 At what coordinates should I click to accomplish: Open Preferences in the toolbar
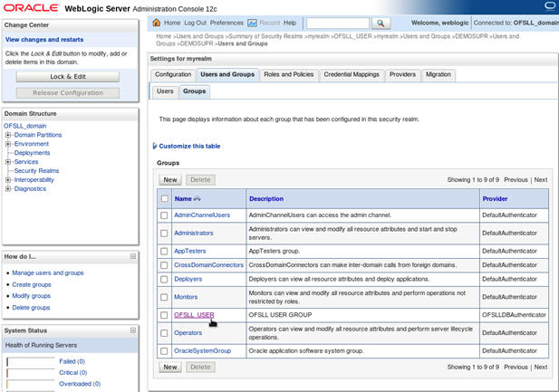(226, 23)
